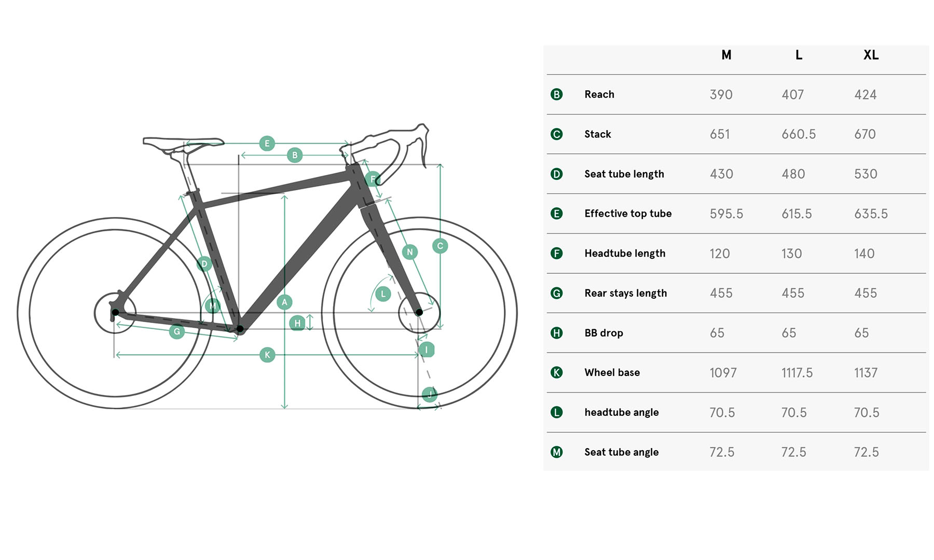Click the L angle marker on the diagram

tap(383, 295)
